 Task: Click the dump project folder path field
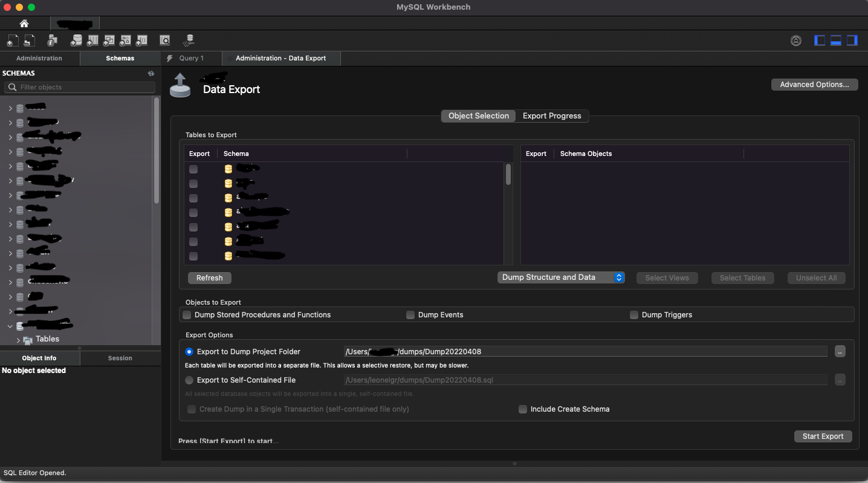(x=585, y=351)
